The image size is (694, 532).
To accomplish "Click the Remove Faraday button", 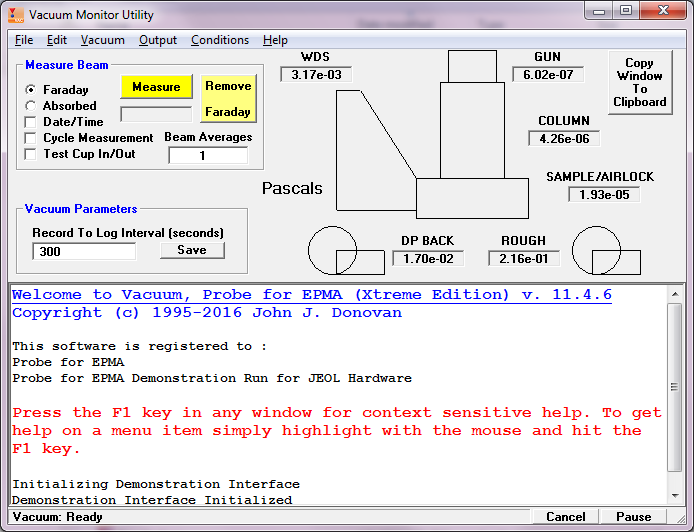I will tap(228, 99).
